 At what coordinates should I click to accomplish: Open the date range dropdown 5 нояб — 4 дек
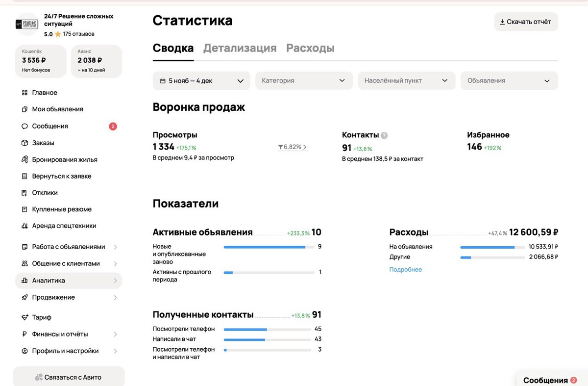[x=201, y=81]
